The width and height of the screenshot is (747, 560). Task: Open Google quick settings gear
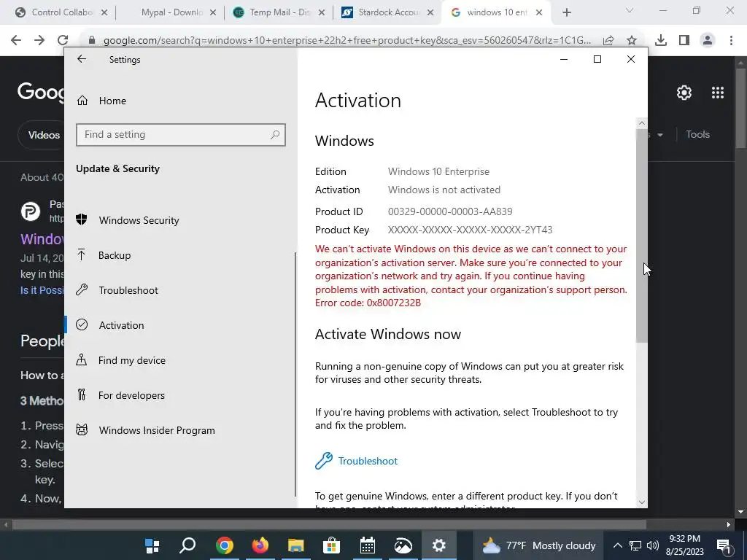click(684, 93)
